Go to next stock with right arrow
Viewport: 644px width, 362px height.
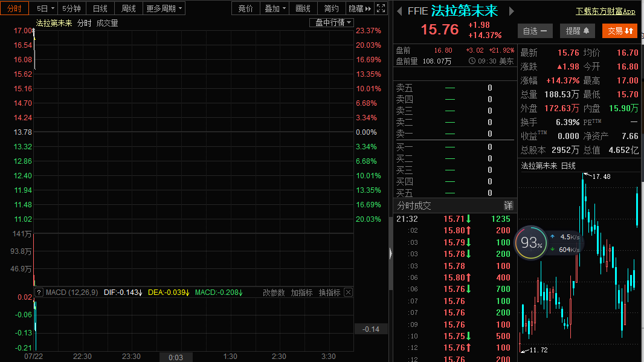point(512,11)
